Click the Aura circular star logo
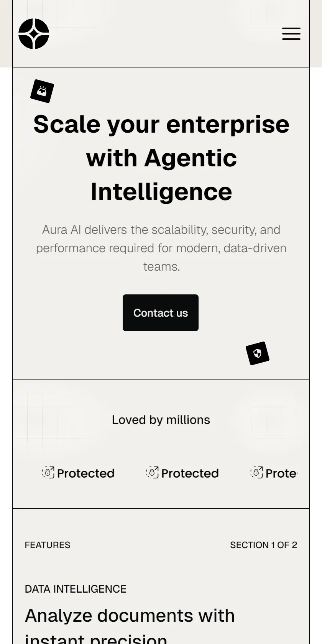 tap(34, 34)
